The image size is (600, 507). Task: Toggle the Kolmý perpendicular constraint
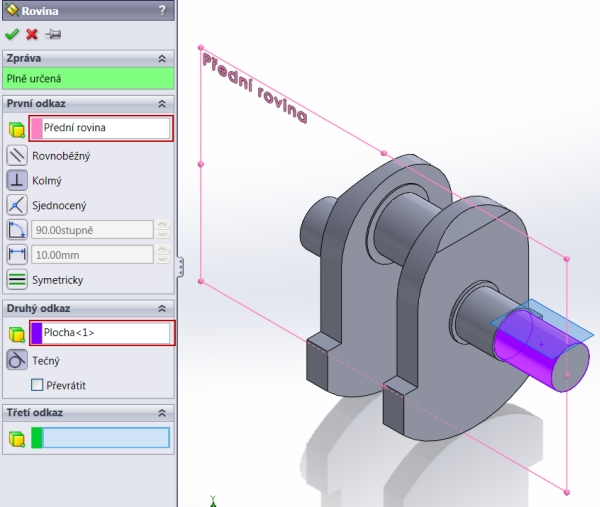[17, 180]
